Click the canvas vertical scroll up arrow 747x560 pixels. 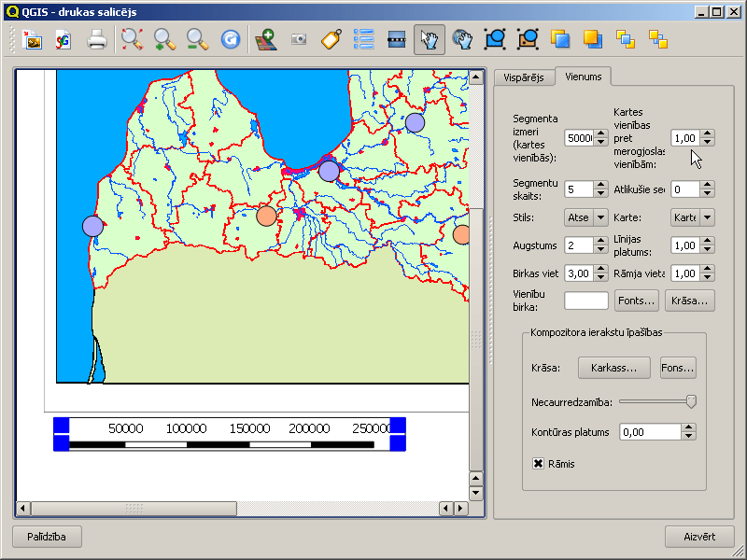[x=476, y=77]
